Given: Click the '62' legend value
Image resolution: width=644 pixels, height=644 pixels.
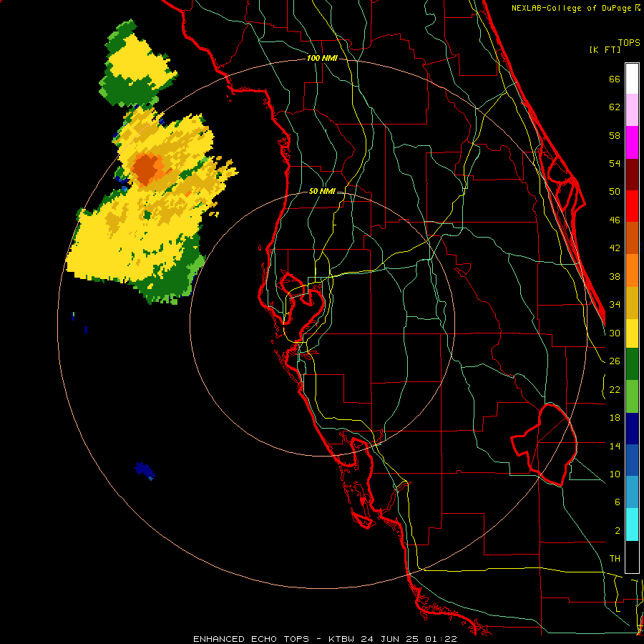Looking at the screenshot, I should click(615, 107).
